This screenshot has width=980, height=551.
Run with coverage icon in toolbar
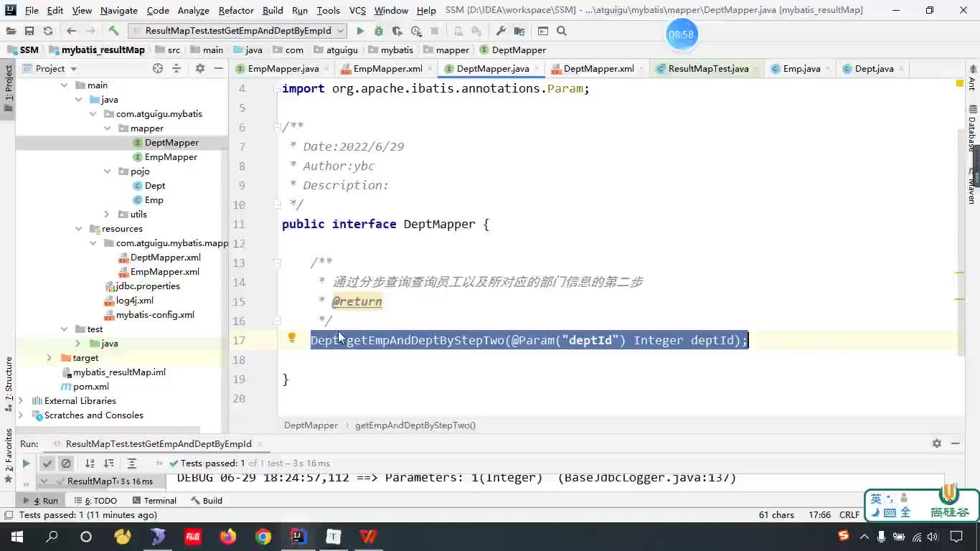(x=397, y=31)
